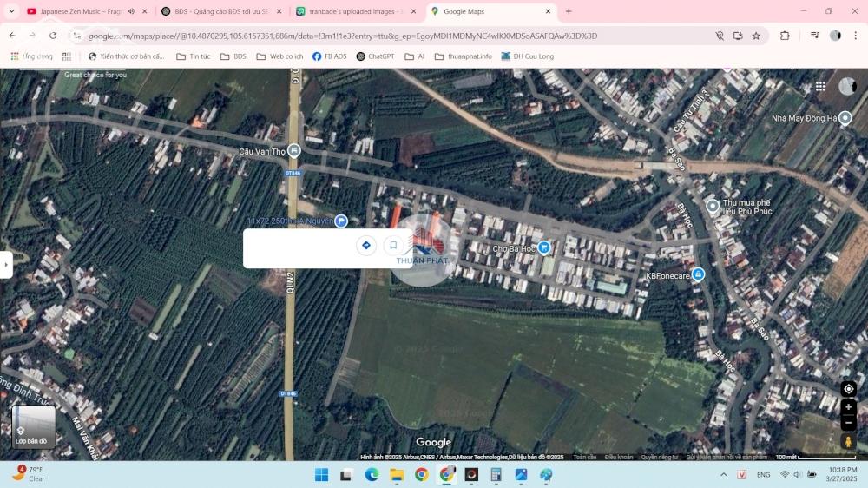Open the Chrome three-dot menu
868x488 pixels.
[x=855, y=36]
